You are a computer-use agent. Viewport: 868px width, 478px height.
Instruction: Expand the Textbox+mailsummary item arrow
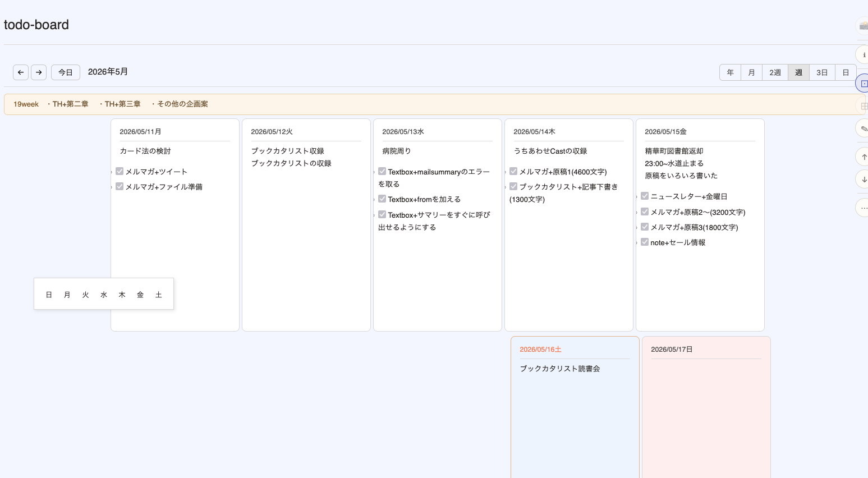(374, 172)
